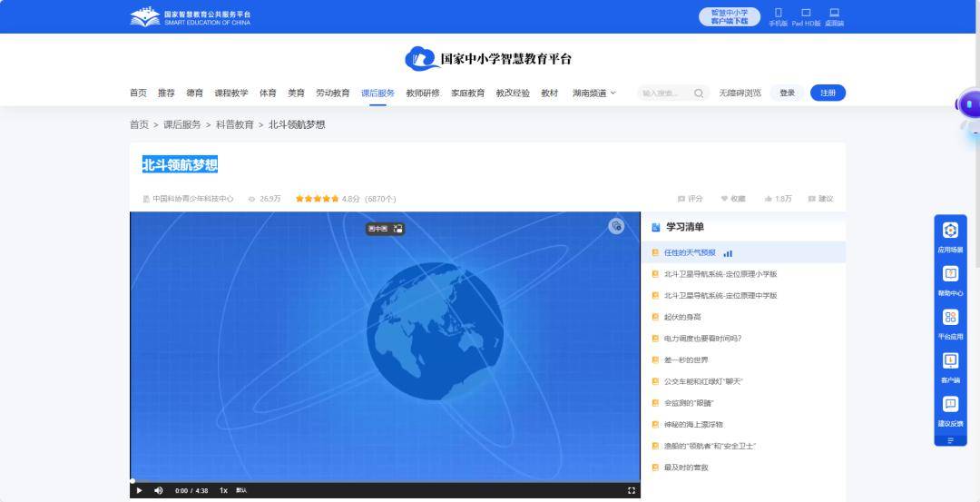The image size is (980, 502).
Task: Select lesson 北斗卫星导航系统-定位原理小学版
Action: (743, 274)
